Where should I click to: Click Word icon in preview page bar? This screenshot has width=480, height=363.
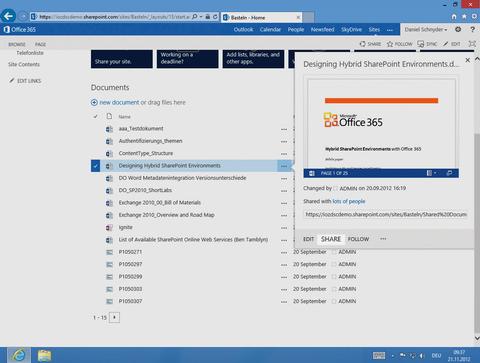[312, 173]
